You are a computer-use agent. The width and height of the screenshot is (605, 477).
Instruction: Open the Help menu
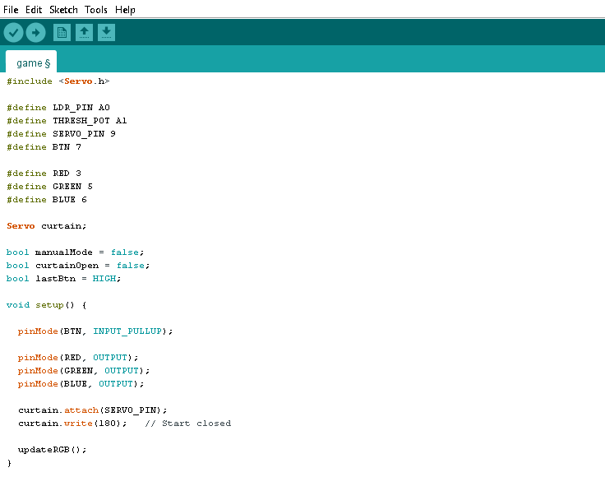pos(125,10)
